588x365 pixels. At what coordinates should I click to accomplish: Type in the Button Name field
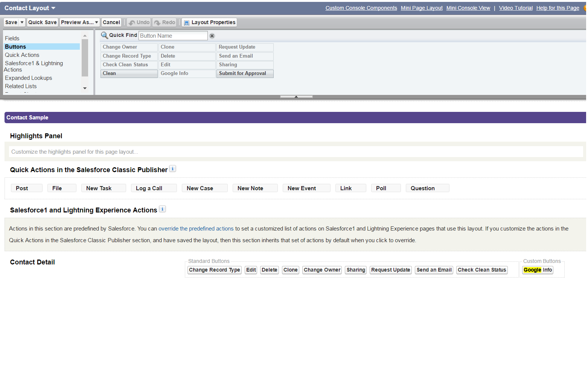173,36
